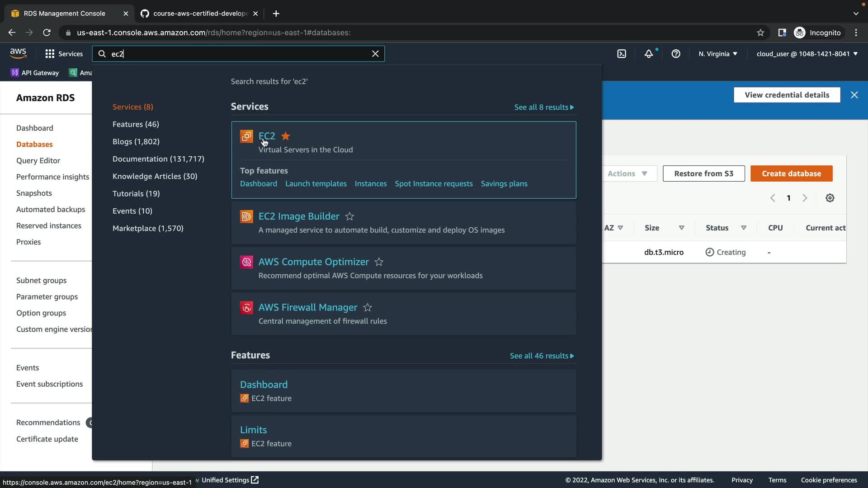Open the AWS CloudShell icon
The image size is (868, 488).
pyautogui.click(x=622, y=54)
